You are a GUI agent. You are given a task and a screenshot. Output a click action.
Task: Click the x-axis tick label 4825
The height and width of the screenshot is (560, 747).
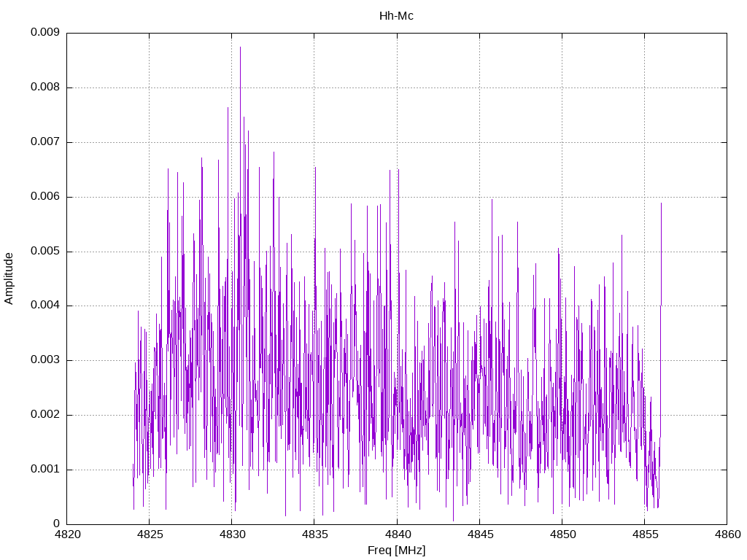150,534
